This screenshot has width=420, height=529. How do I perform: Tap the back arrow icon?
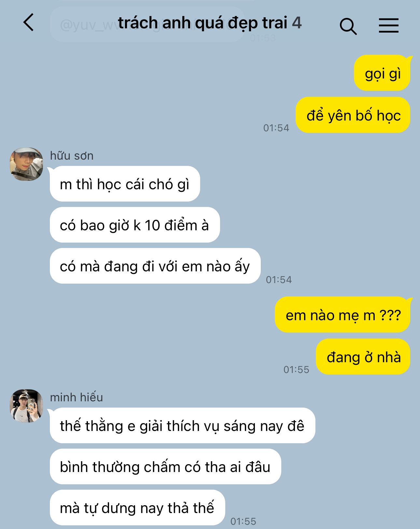click(x=29, y=22)
